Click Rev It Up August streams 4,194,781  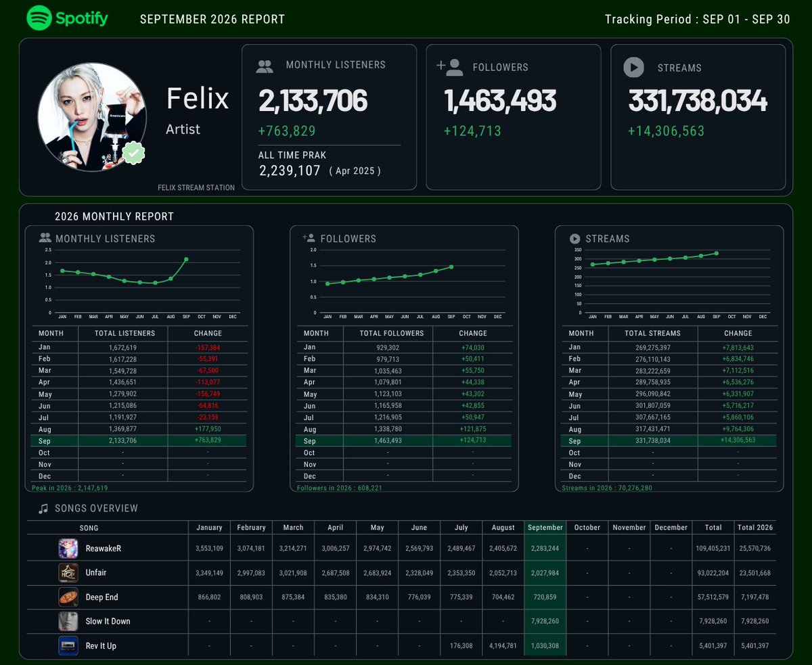503,645
